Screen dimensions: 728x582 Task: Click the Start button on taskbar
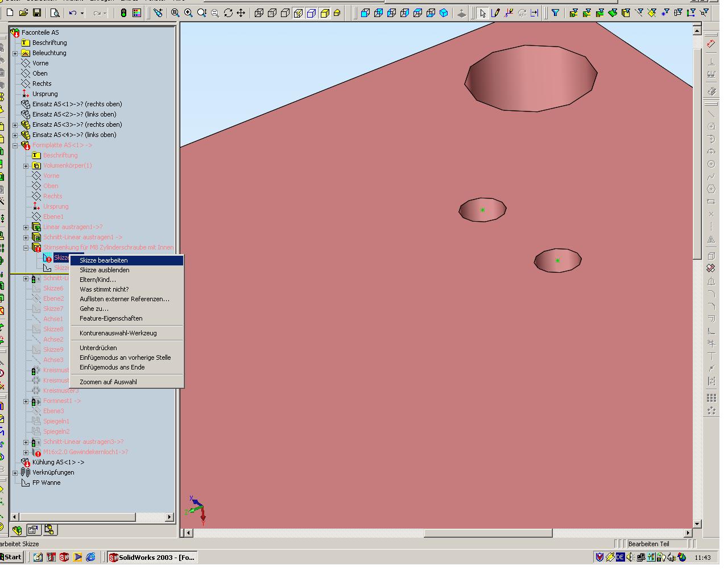click(x=11, y=557)
